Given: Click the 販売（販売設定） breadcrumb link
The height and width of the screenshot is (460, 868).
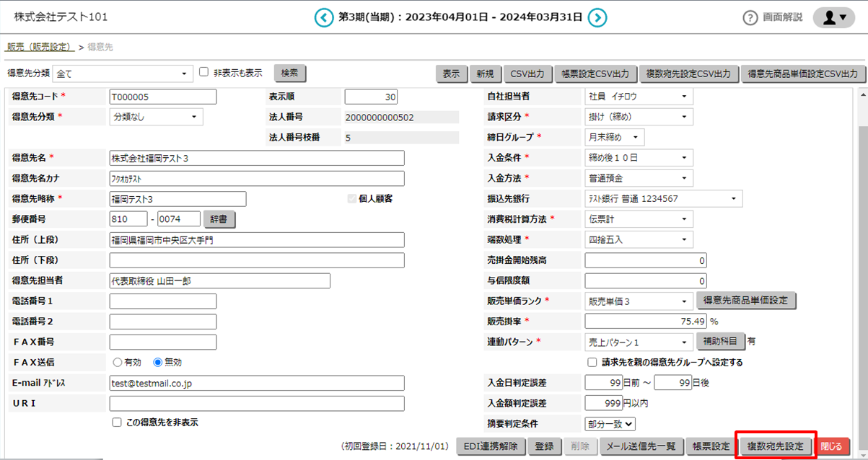Looking at the screenshot, I should tap(40, 48).
